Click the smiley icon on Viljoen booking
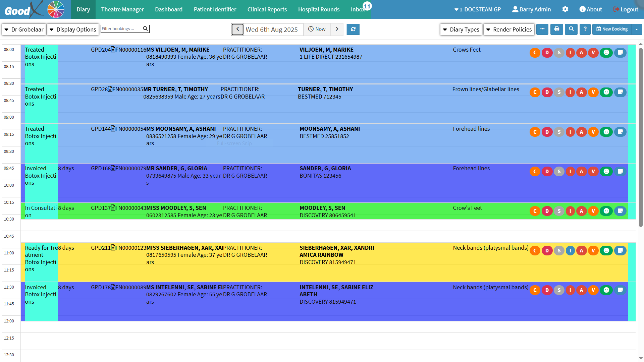The image size is (644, 362). [x=606, y=53]
